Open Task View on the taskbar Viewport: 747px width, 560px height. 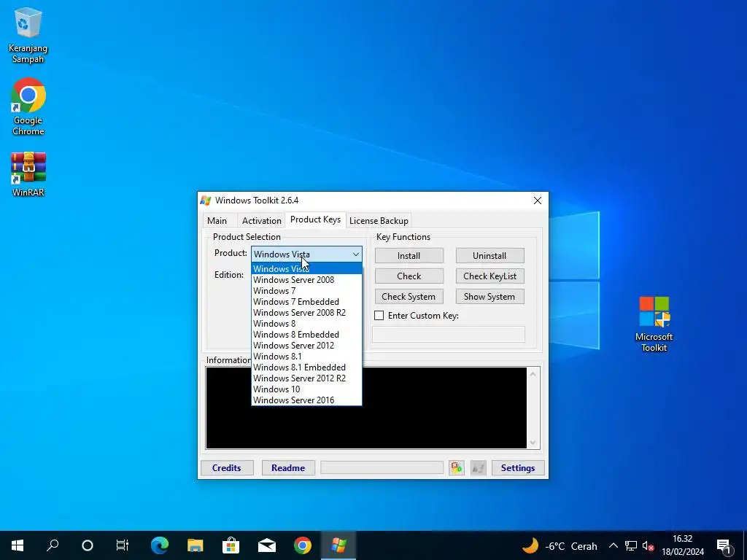[123, 545]
